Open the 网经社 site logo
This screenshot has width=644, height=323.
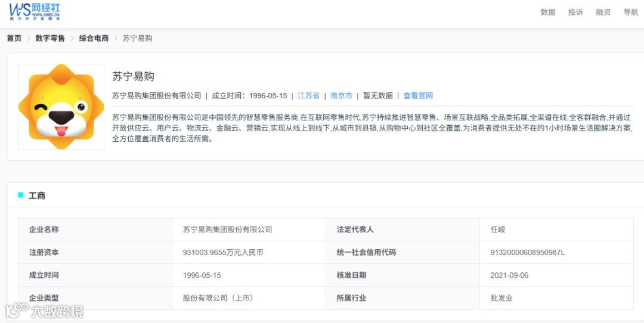tap(35, 12)
